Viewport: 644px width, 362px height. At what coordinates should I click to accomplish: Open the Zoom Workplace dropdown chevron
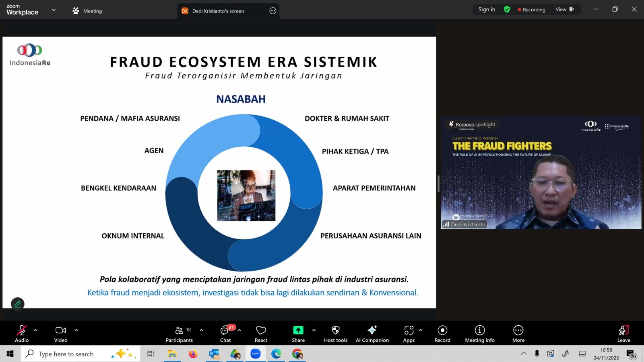[x=54, y=10]
